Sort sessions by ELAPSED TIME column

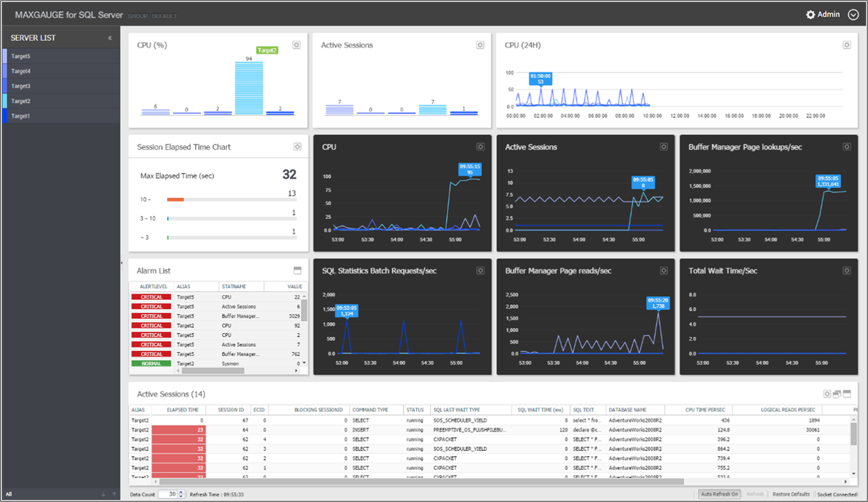coord(178,410)
